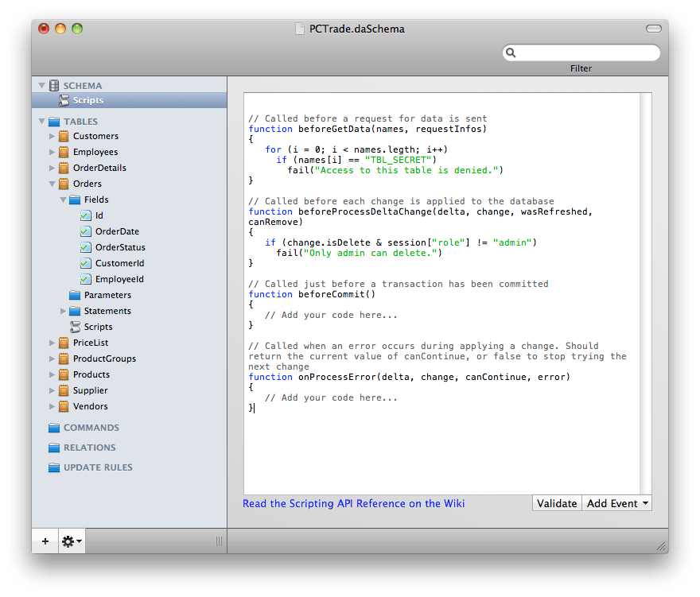Toggle the Id field checkbox
This screenshot has height=597, width=700.
pyautogui.click(x=87, y=215)
